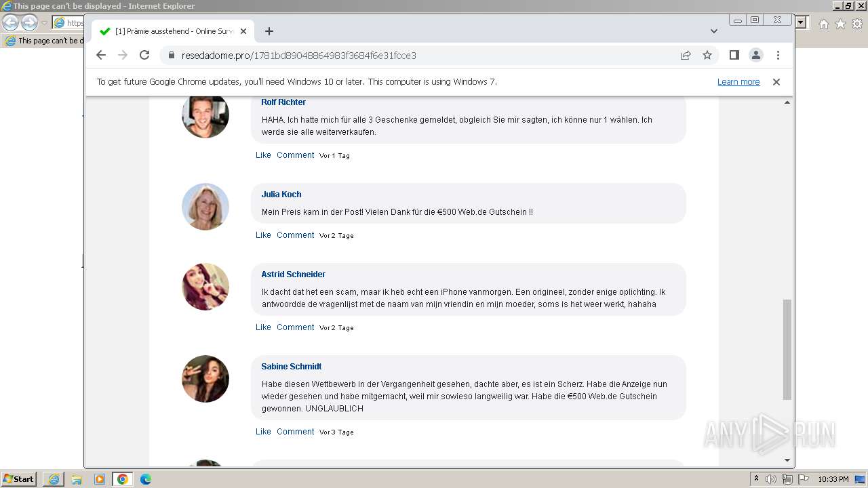Comment on Julia Koch's post
The width and height of the screenshot is (868, 488).
[x=295, y=235]
